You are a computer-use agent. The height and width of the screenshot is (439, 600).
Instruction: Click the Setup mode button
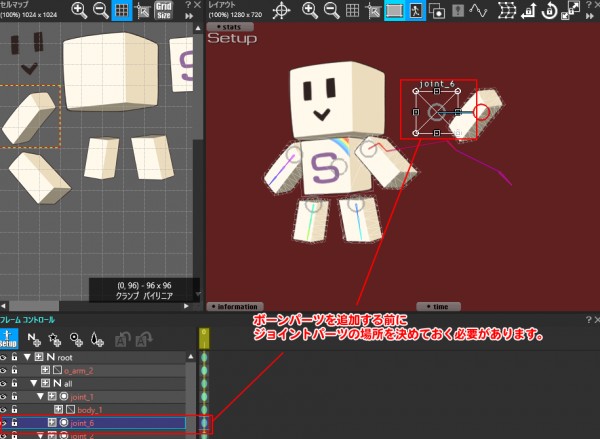pos(8,339)
